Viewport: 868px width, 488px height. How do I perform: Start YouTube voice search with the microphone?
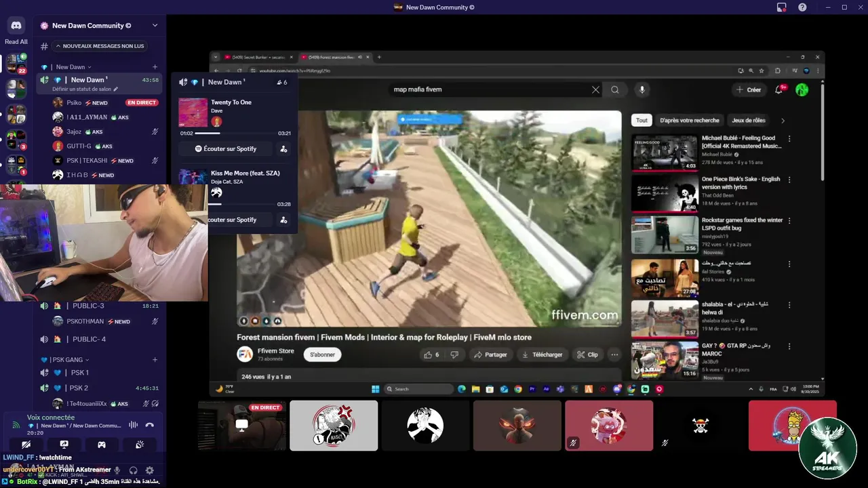click(x=642, y=89)
